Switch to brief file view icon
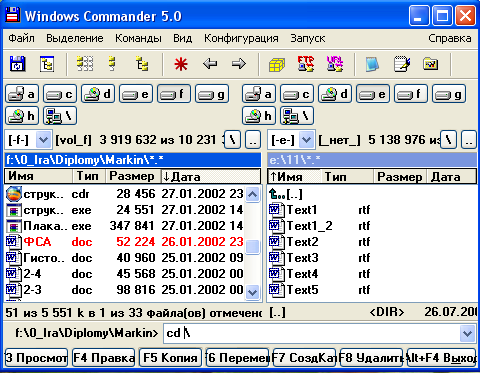Image resolution: width=480 pixels, height=373 pixels. (85, 64)
